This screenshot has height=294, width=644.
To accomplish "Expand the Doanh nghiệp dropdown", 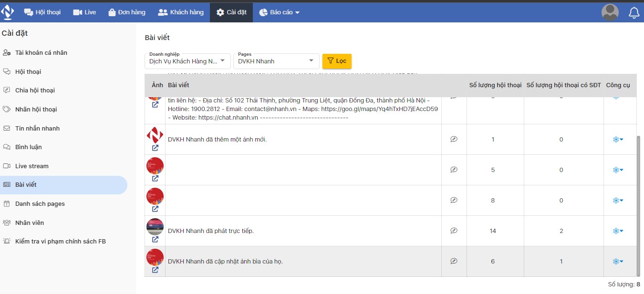I will click(187, 61).
